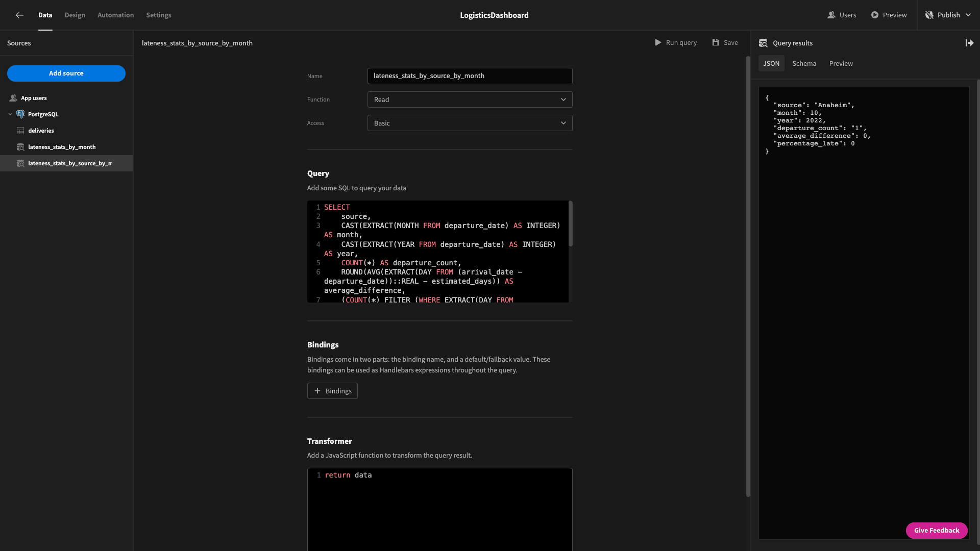The image size is (980, 551).
Task: Click the Save disk icon
Action: click(x=716, y=43)
